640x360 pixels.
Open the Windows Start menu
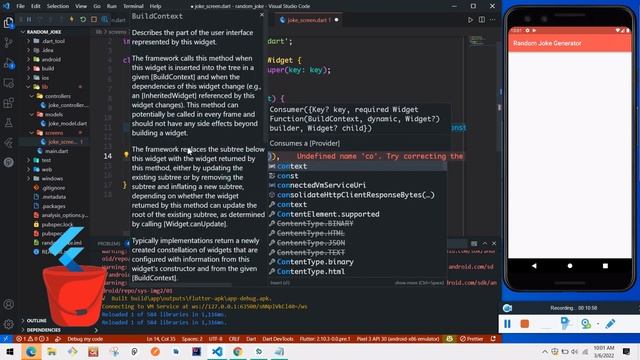click(x=10, y=351)
